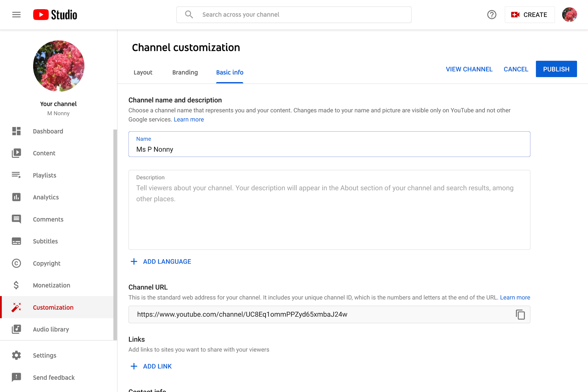Copy channel URL with copy icon
Screen dimensions: 588x392
(x=520, y=314)
